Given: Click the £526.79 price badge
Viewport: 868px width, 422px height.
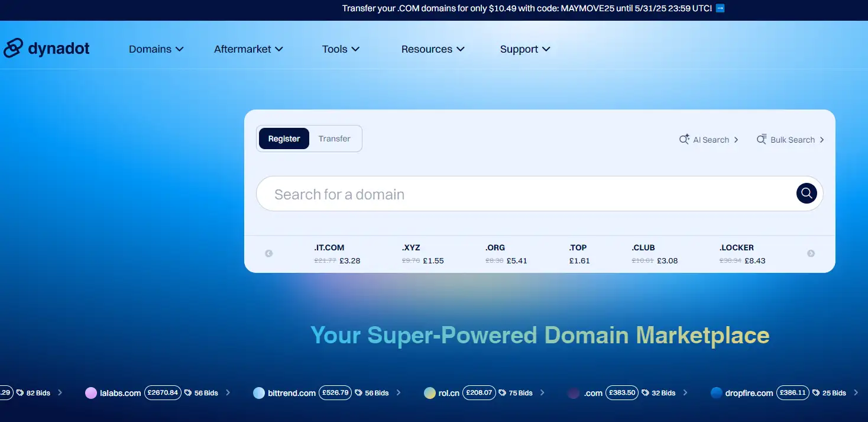Looking at the screenshot, I should 335,392.
